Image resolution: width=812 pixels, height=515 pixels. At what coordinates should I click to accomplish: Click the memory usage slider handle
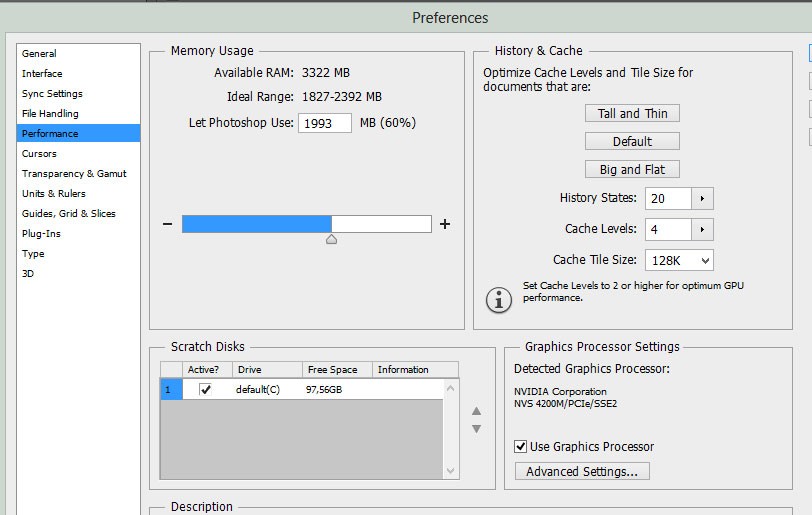coord(332,239)
